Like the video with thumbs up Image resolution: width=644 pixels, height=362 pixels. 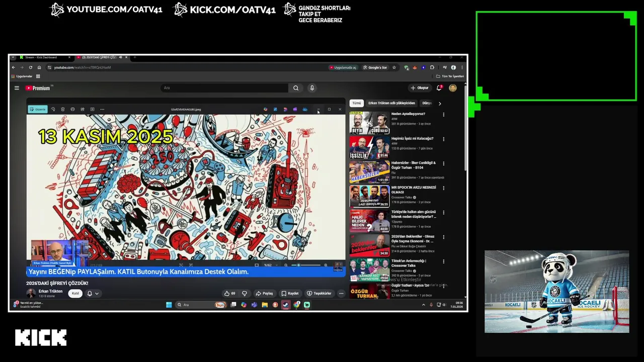(230, 293)
